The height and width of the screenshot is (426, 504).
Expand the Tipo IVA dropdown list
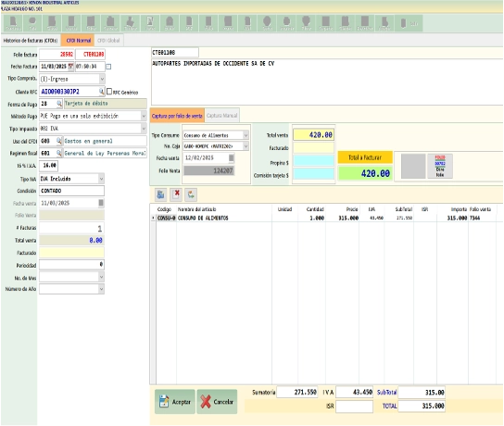click(101, 179)
